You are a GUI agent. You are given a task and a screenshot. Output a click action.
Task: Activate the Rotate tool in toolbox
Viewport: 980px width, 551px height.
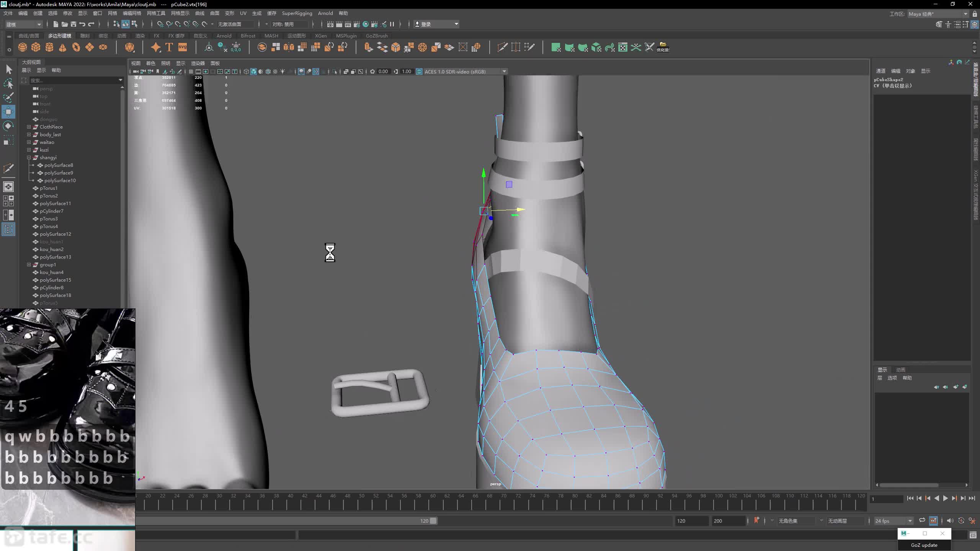(x=8, y=126)
